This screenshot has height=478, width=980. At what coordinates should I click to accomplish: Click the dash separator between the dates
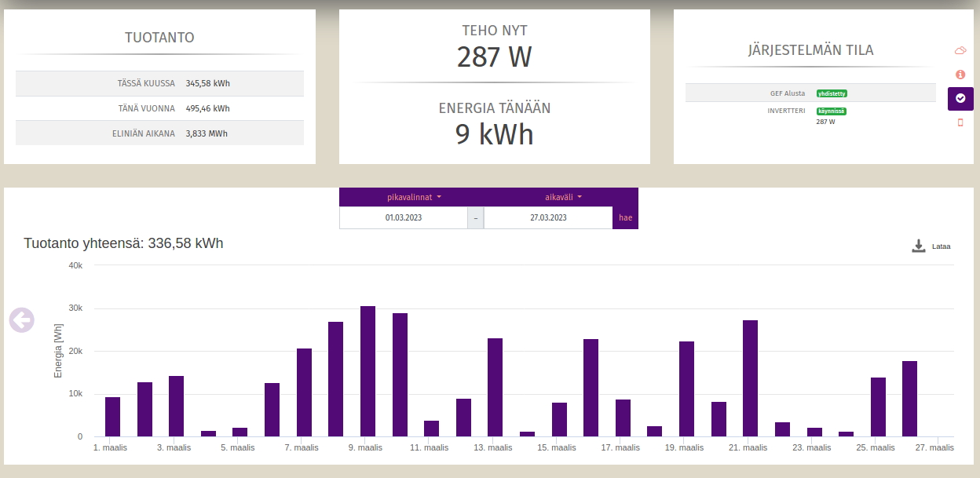tap(475, 217)
